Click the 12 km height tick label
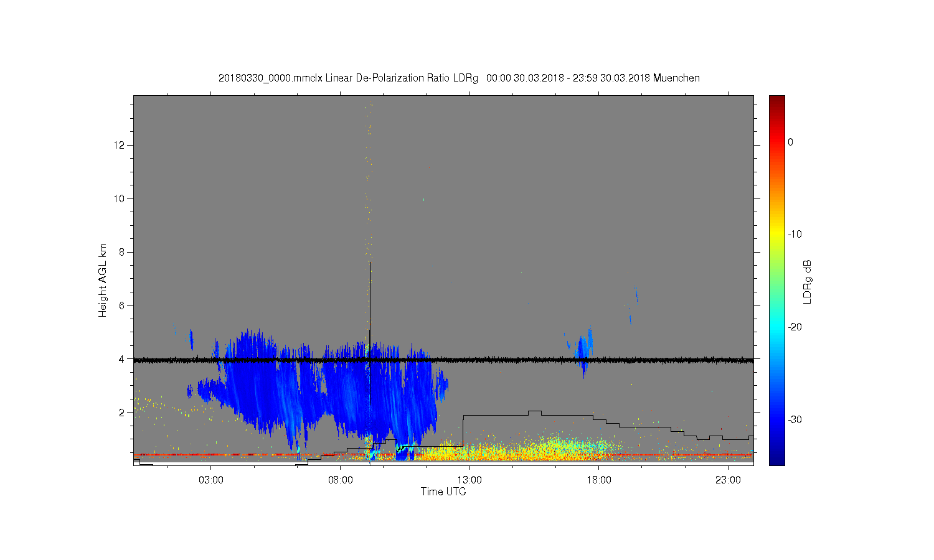Screen dimensions: 934x560 pos(121,145)
